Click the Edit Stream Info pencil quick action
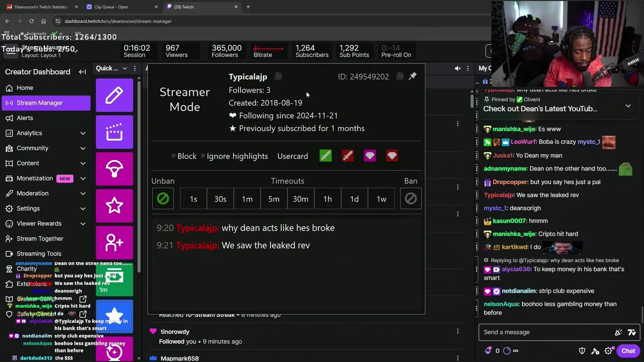This screenshot has height=362, width=644. coord(114,95)
